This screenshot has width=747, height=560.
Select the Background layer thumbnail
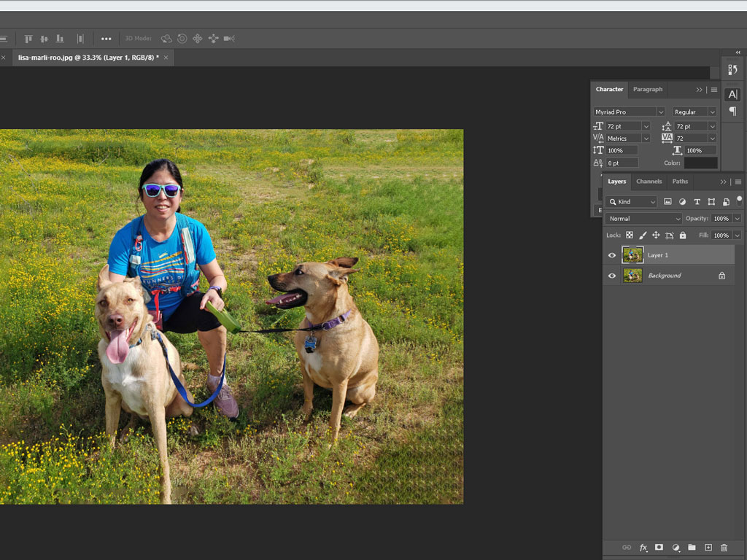tap(632, 276)
